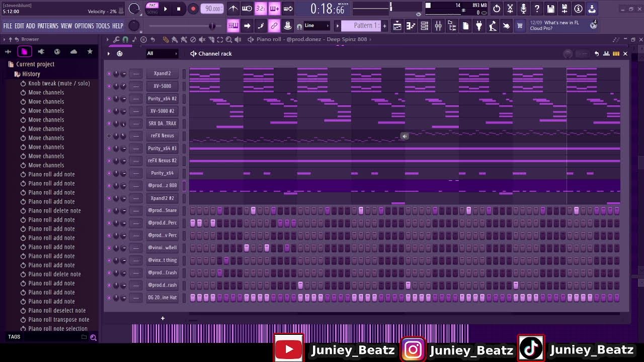The width and height of the screenshot is (644, 362).
Task: Stop playback with the stop button
Action: point(179,9)
